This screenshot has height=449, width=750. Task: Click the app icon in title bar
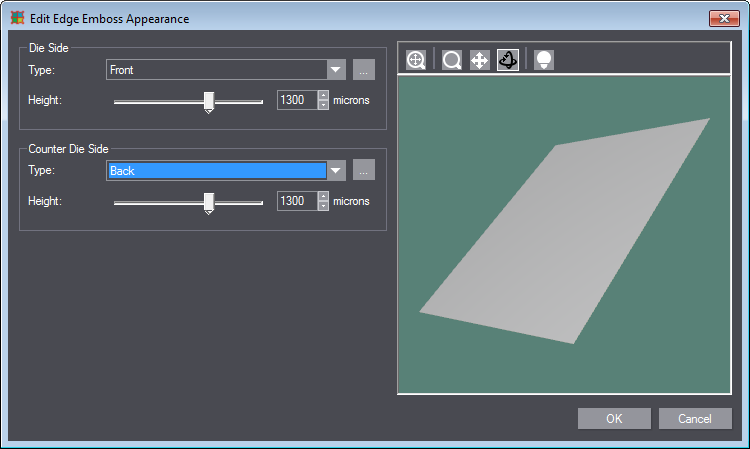coord(17,18)
